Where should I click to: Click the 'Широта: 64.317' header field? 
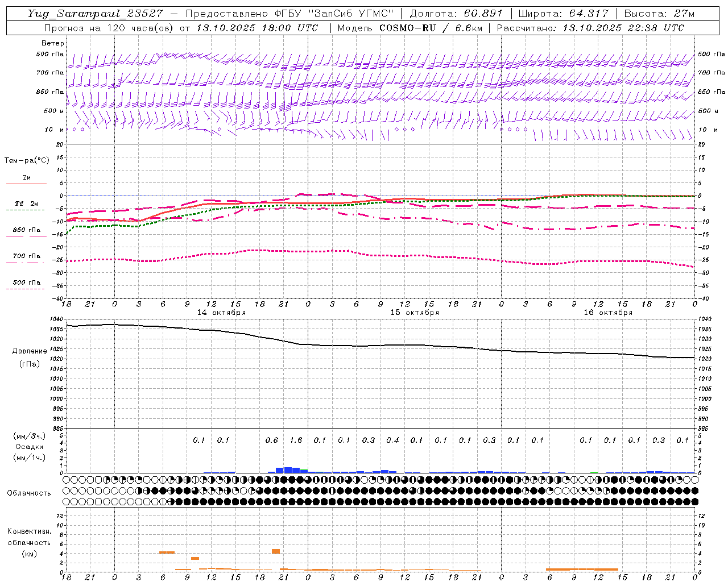[x=563, y=14]
